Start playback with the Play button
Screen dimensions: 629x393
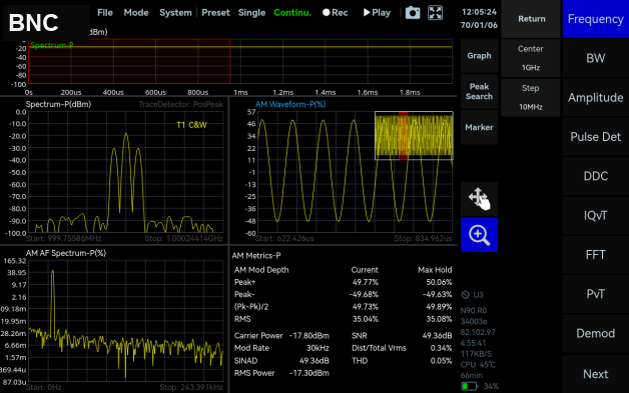point(377,13)
